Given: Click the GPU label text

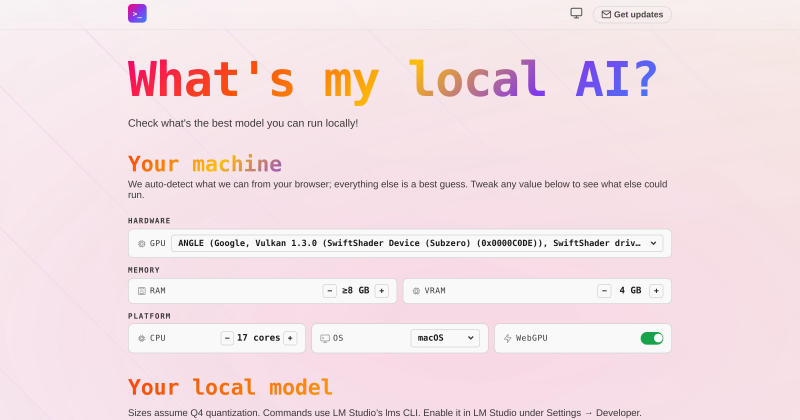Looking at the screenshot, I should pyautogui.click(x=158, y=243).
